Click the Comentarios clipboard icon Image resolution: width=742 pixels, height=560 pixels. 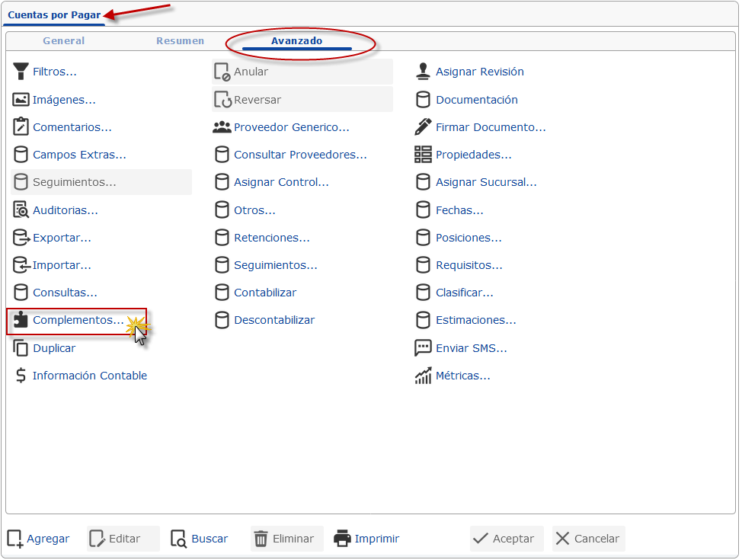click(21, 127)
